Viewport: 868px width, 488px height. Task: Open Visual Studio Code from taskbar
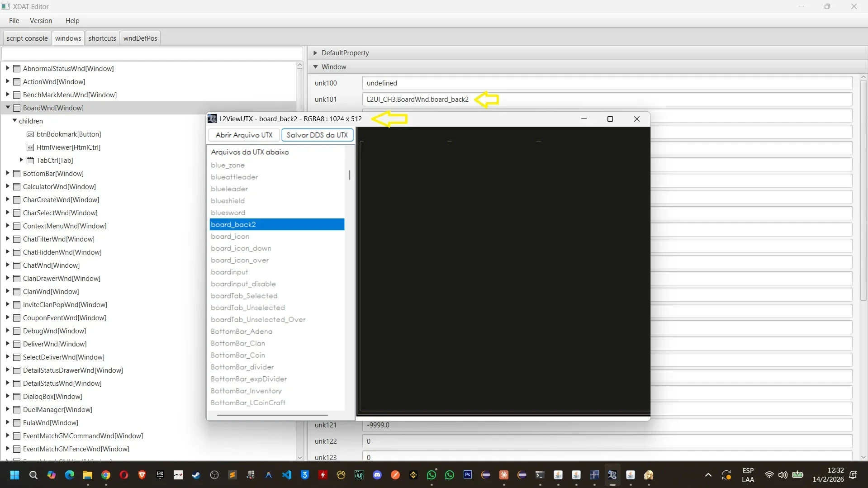coord(287,475)
